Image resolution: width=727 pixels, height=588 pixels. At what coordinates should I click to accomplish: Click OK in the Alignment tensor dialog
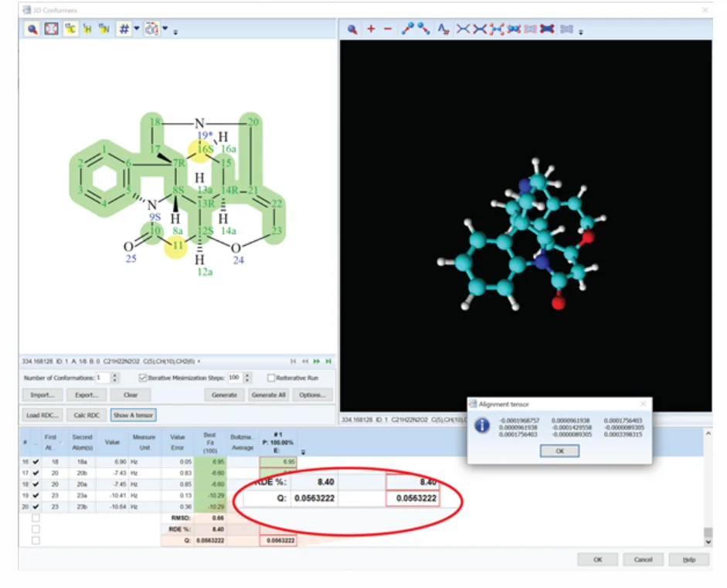coord(559,450)
